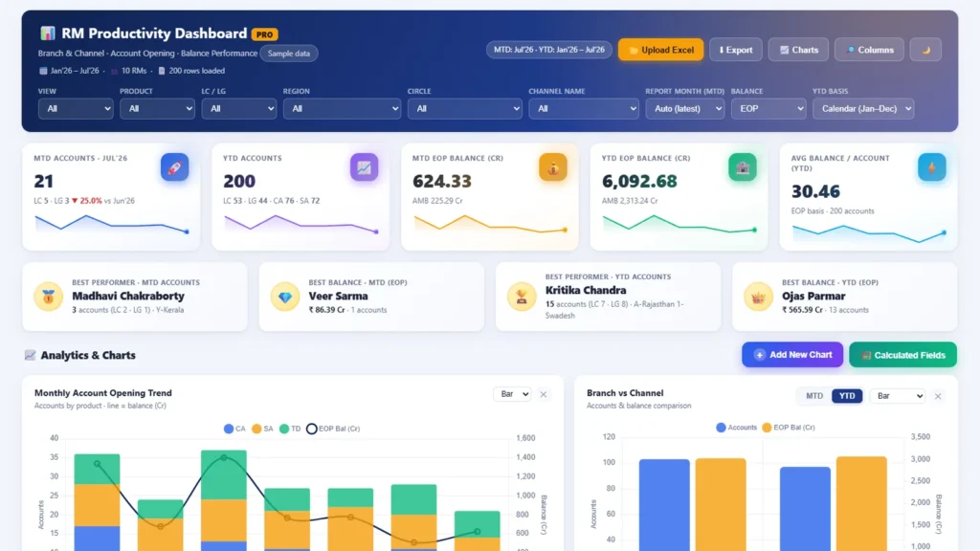This screenshot has width=980, height=551.
Task: Toggle SA series in trend chart legend
Action: point(262,429)
